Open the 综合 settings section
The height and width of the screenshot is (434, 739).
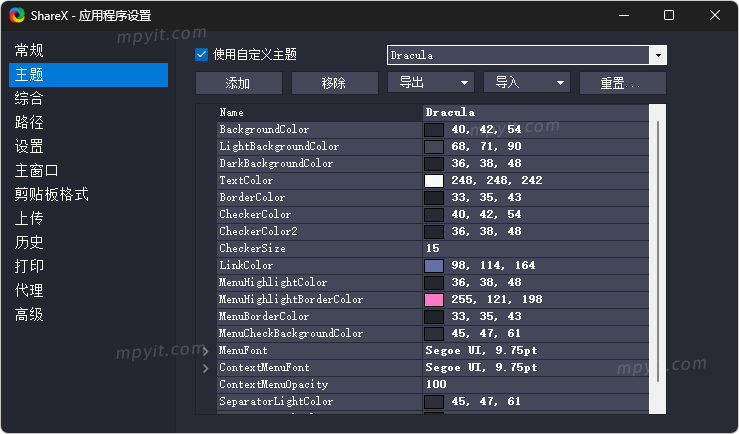[29, 98]
